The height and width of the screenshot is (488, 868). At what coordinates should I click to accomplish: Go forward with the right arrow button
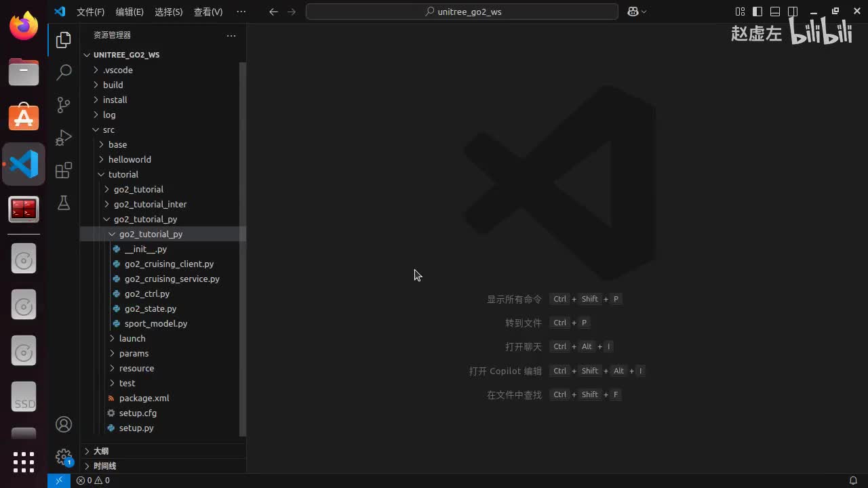click(292, 12)
